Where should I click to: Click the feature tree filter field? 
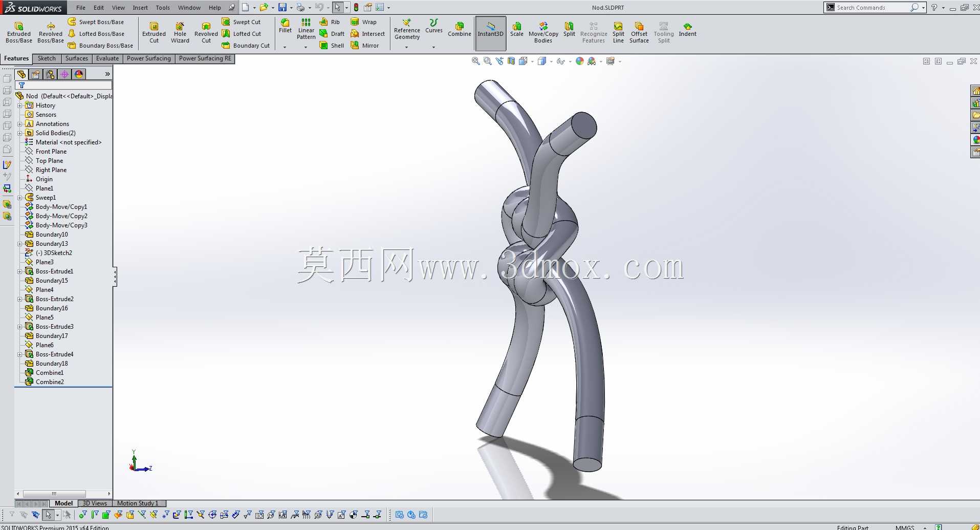pyautogui.click(x=64, y=86)
